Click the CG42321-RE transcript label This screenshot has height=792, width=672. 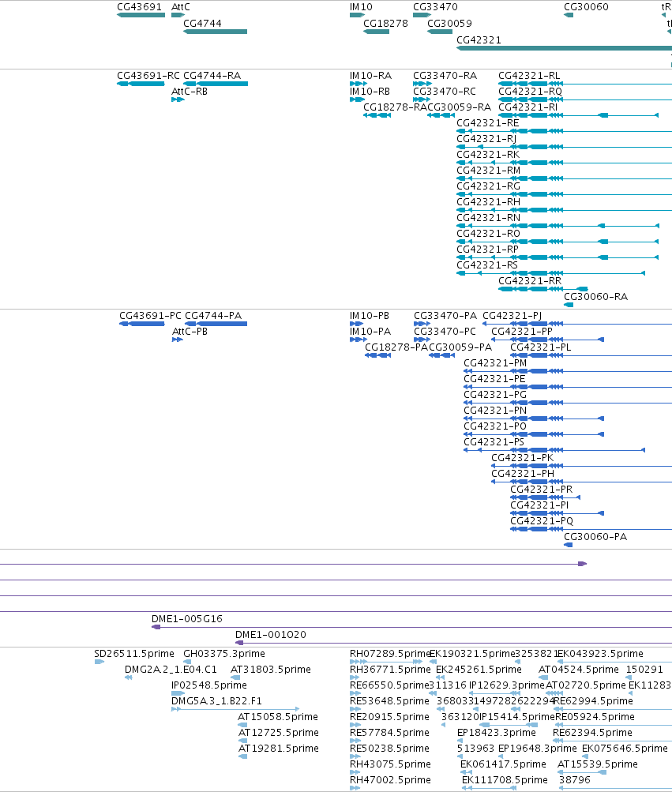pyautogui.click(x=487, y=122)
